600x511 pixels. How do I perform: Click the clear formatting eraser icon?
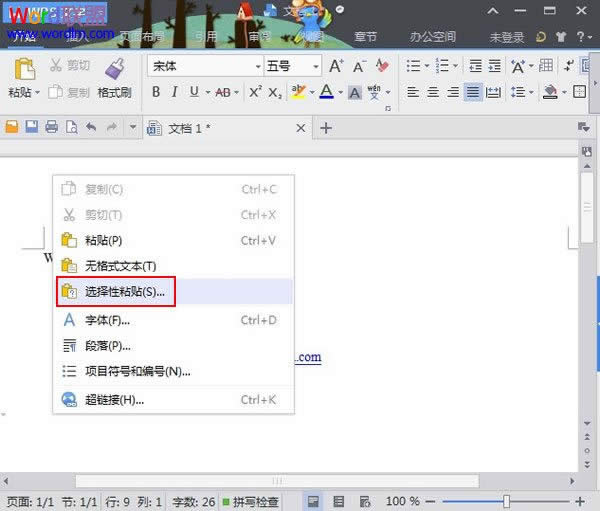384,66
